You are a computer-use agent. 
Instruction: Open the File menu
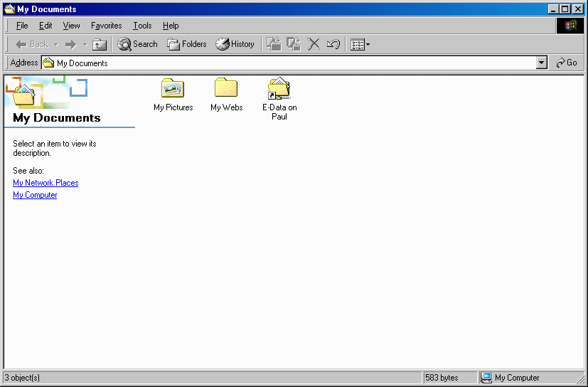point(22,26)
